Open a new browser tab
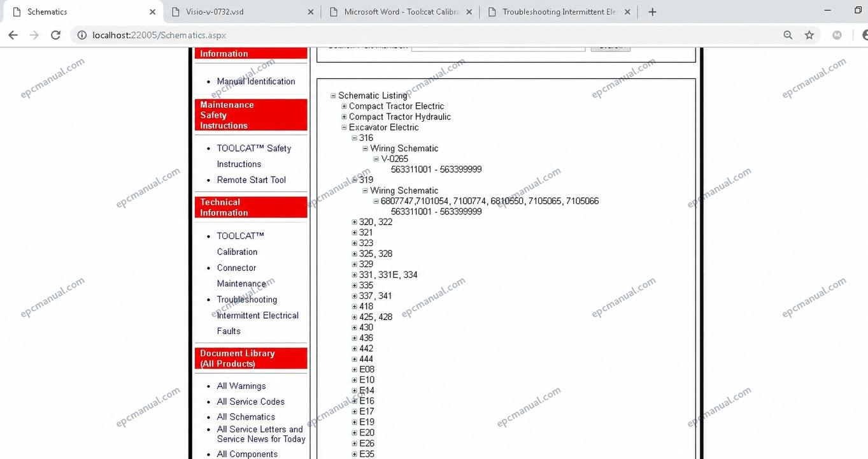This screenshot has width=868, height=459. click(x=652, y=11)
